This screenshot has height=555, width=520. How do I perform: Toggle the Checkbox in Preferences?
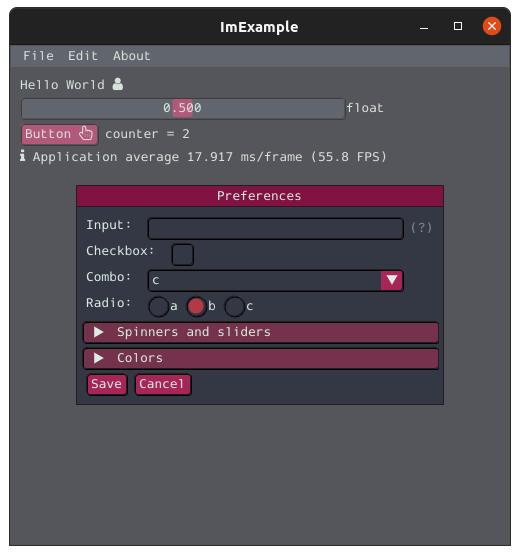(183, 254)
